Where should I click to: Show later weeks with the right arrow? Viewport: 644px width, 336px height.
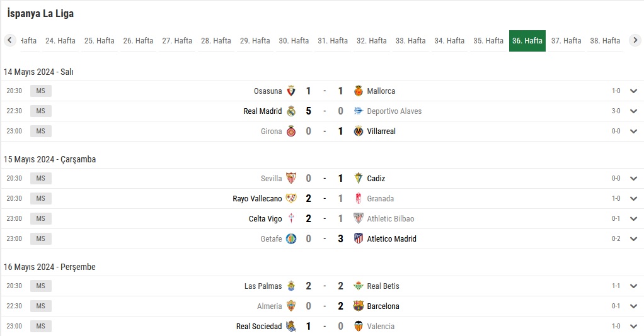pyautogui.click(x=635, y=40)
